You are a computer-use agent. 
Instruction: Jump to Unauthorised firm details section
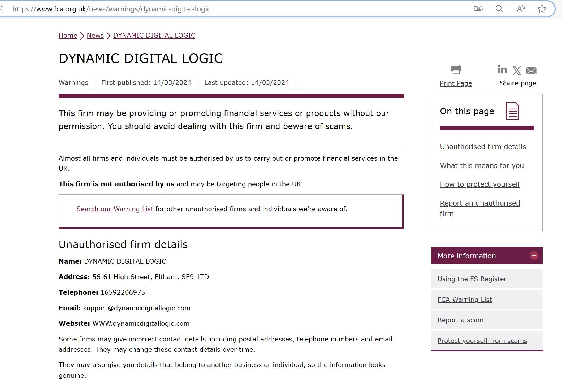[483, 147]
